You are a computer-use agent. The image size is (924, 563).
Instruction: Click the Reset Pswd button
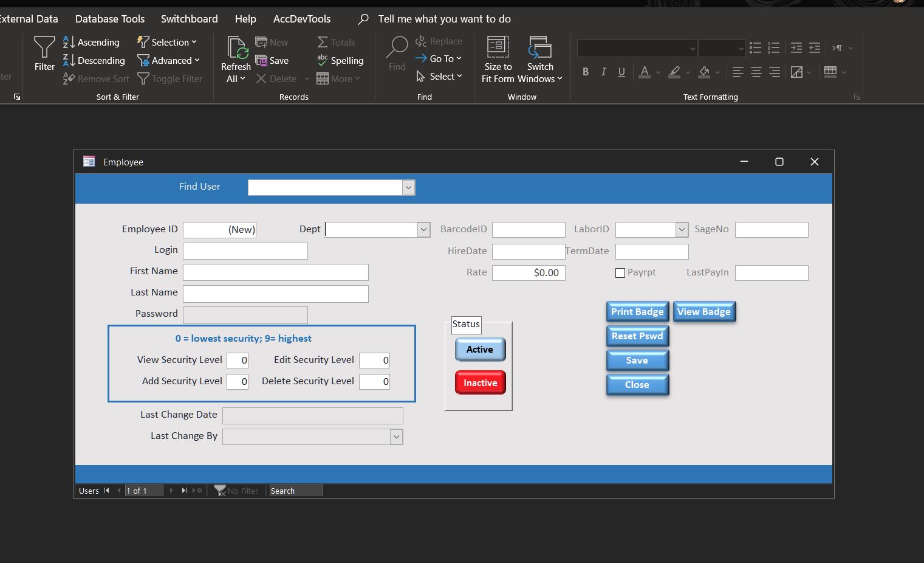point(637,336)
